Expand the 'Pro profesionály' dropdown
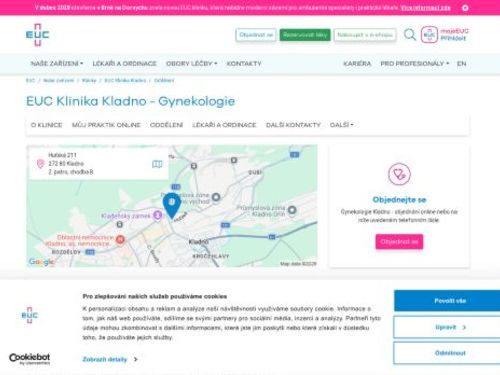The image size is (500, 375). pos(415,63)
